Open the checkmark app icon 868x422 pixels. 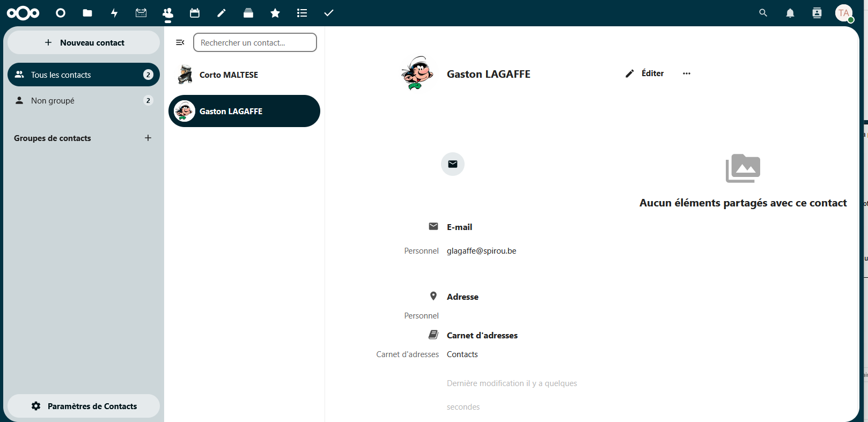[329, 13]
